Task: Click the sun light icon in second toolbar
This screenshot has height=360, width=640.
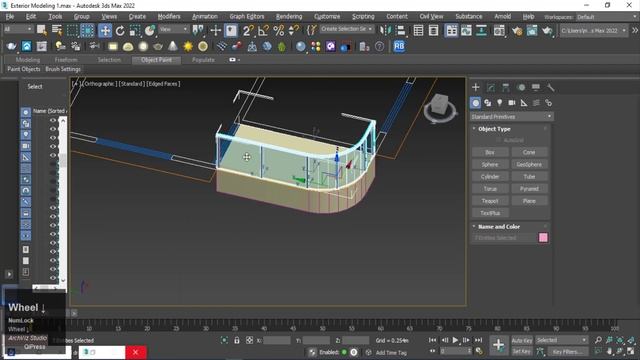Action: [x=188, y=46]
